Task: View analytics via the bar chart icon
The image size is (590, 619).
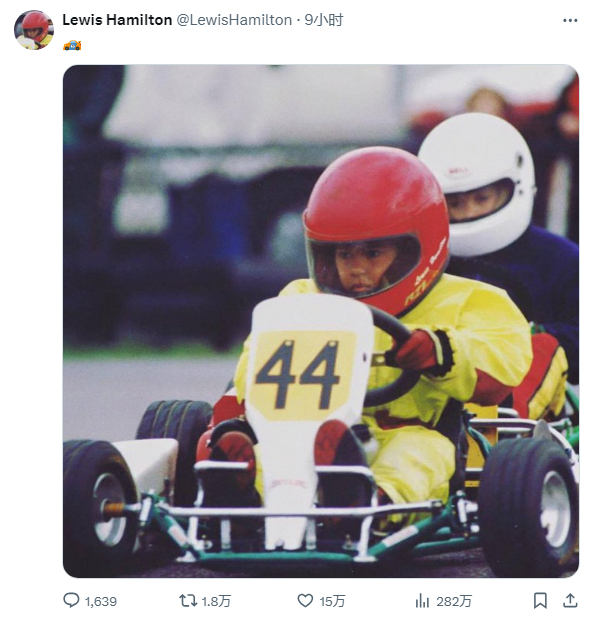Action: [422, 601]
